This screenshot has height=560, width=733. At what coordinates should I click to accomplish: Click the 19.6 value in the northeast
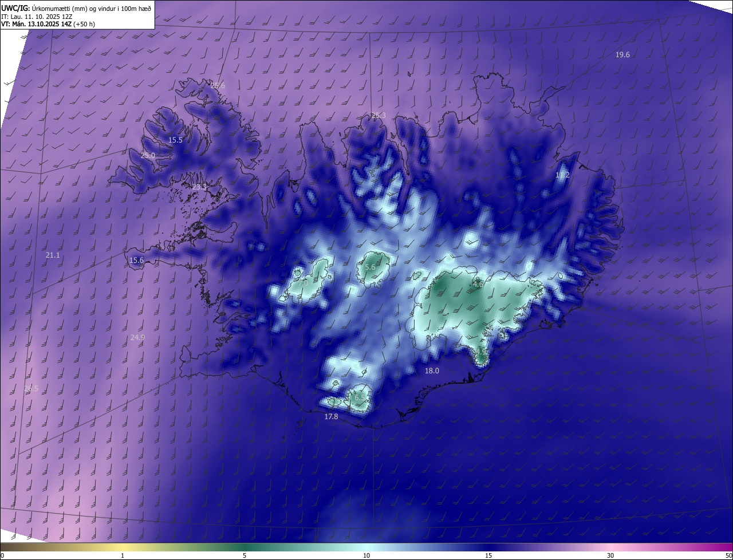point(622,55)
